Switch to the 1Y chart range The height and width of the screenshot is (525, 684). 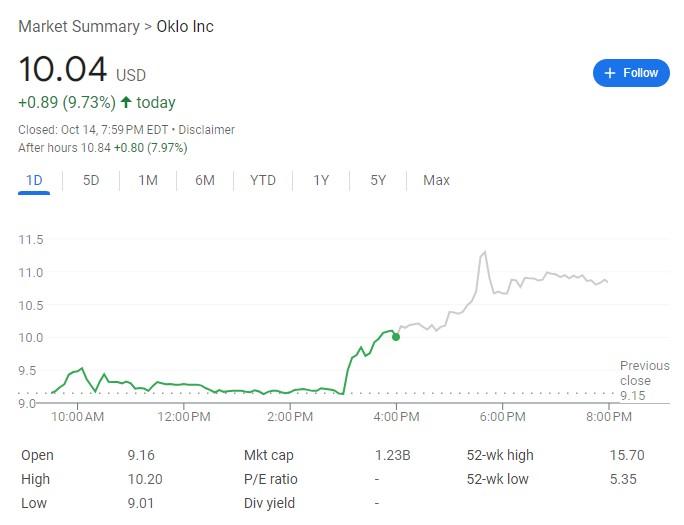coord(321,180)
